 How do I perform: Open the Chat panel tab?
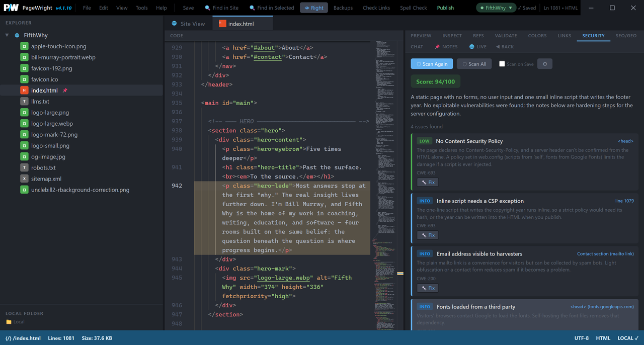[417, 47]
